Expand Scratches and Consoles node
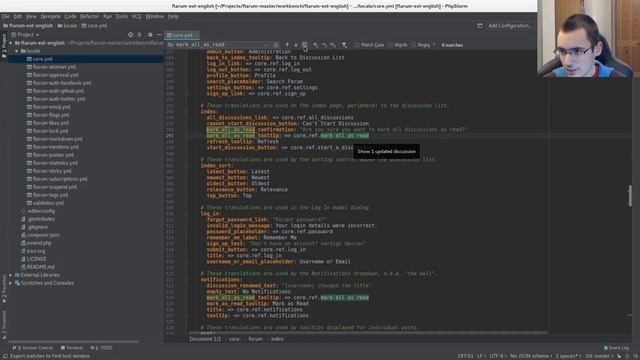Screen dimensions: 640x360 (x=11, y=283)
